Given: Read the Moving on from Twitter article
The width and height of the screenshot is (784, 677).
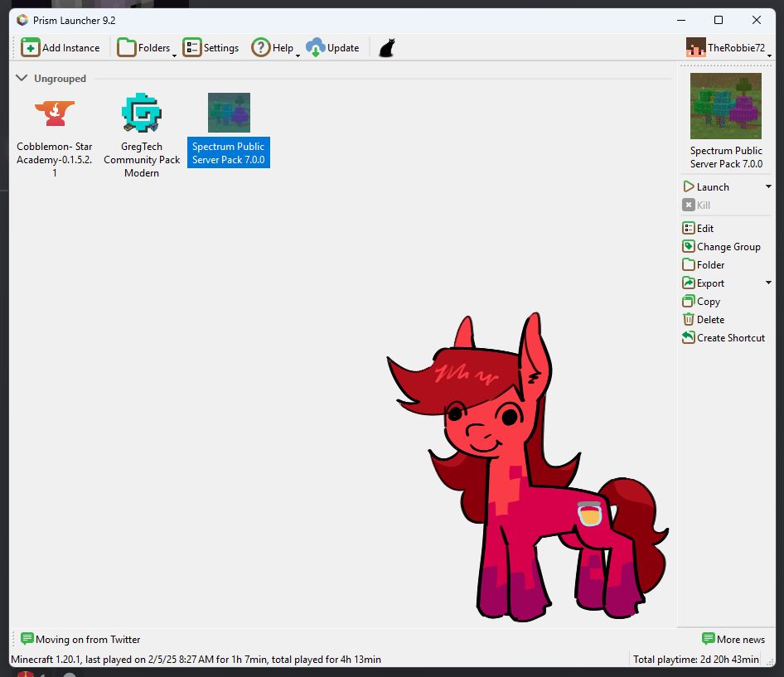Looking at the screenshot, I should coord(81,639).
